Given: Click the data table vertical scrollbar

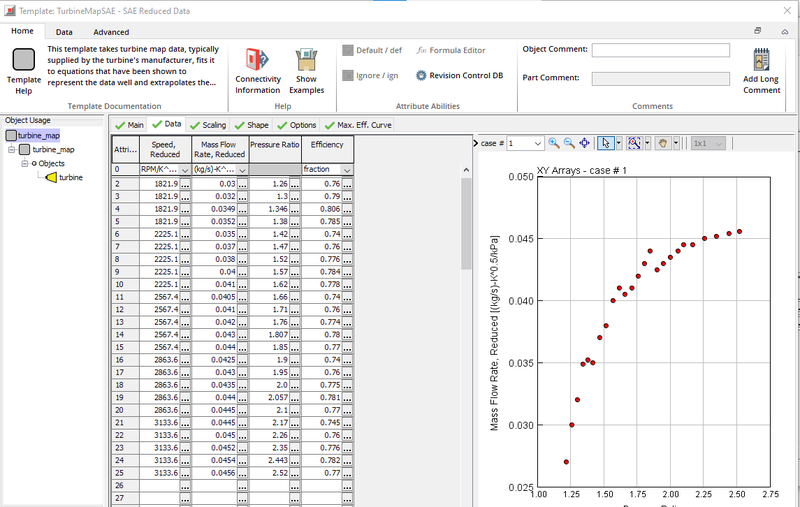Looking at the screenshot, I should click(x=466, y=223).
